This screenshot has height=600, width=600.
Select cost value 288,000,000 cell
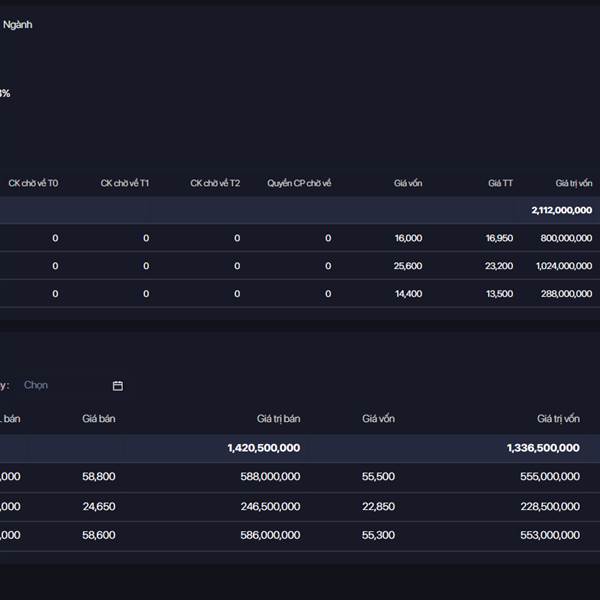pyautogui.click(x=566, y=293)
